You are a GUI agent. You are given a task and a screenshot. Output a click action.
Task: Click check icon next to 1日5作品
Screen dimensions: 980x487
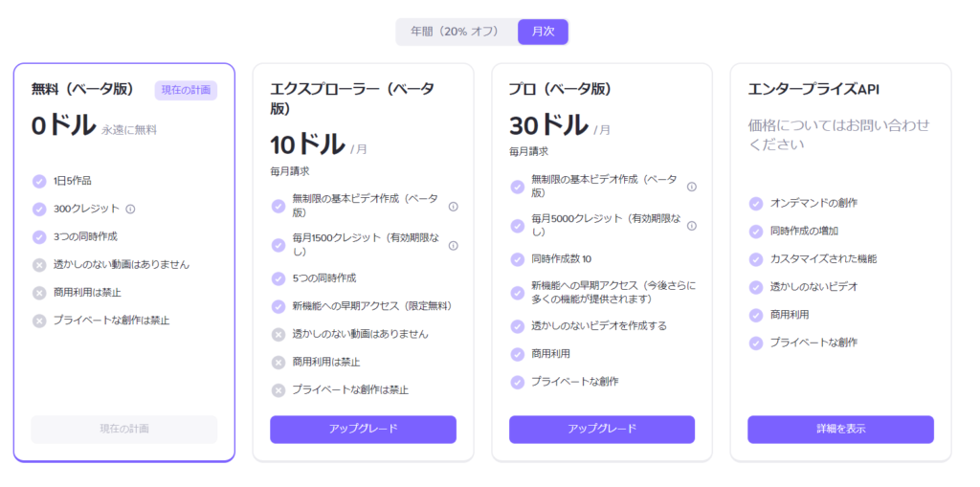click(39, 181)
